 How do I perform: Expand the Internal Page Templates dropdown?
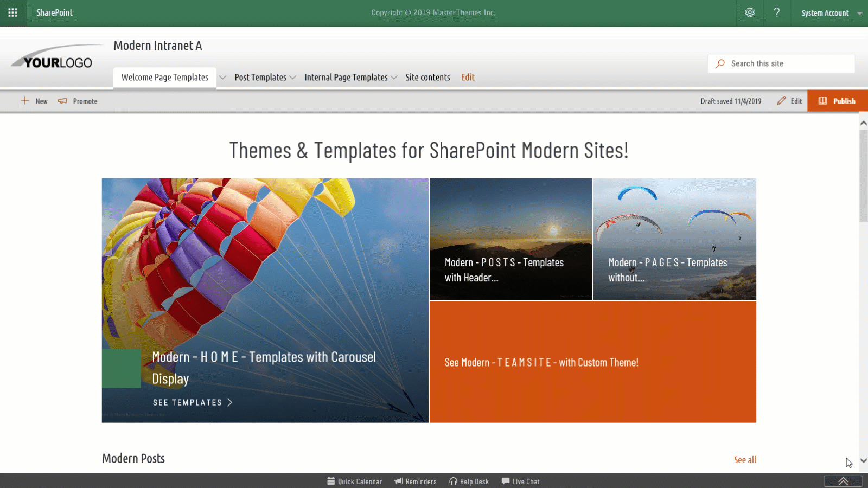[x=394, y=78]
